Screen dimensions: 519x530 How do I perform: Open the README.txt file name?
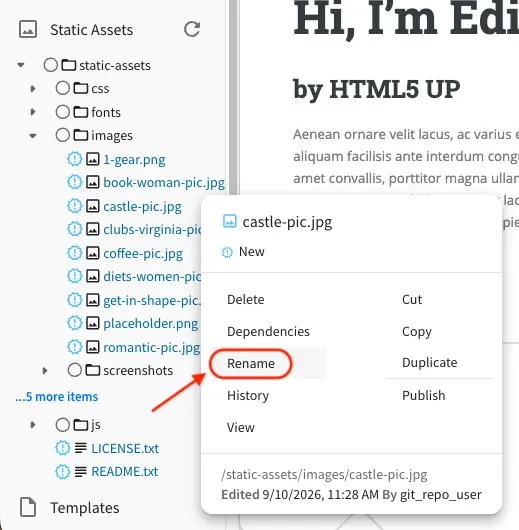[x=124, y=472]
